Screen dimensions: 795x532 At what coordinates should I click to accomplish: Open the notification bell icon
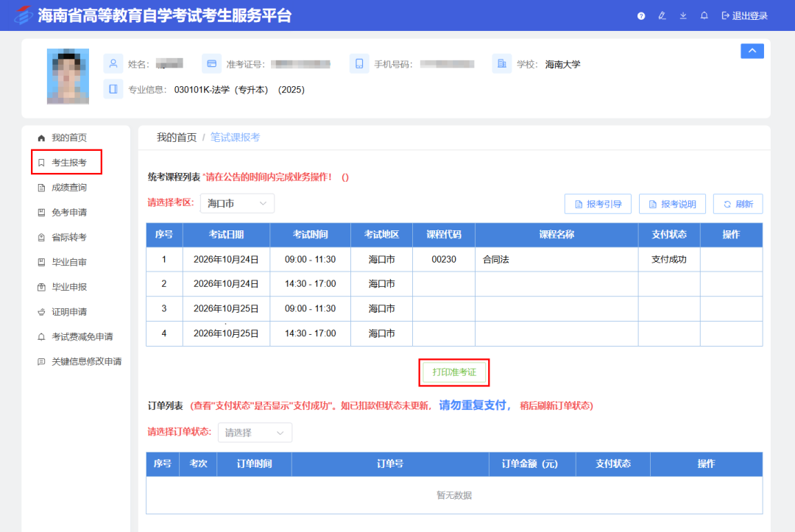tap(704, 15)
